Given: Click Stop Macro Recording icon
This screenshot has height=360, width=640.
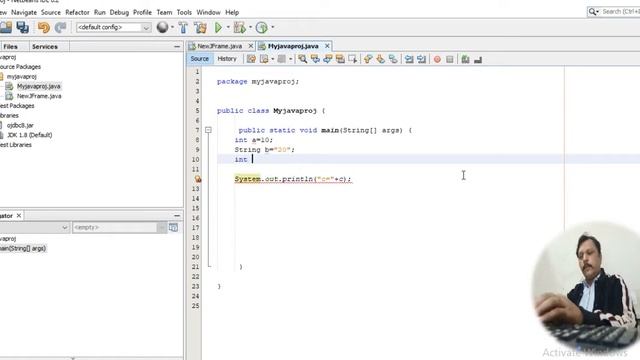Looking at the screenshot, I should (450, 60).
